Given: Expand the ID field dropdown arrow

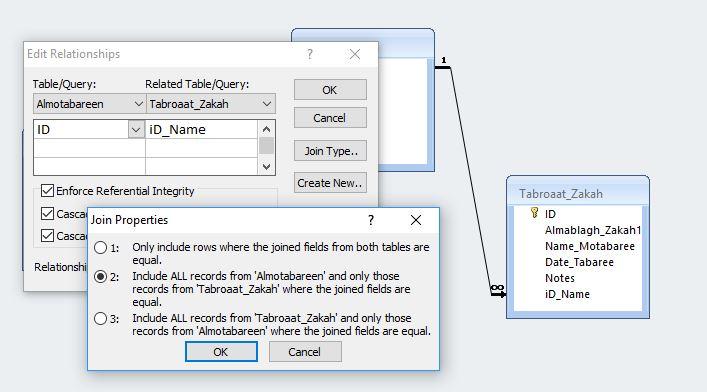Looking at the screenshot, I should tap(136, 130).
